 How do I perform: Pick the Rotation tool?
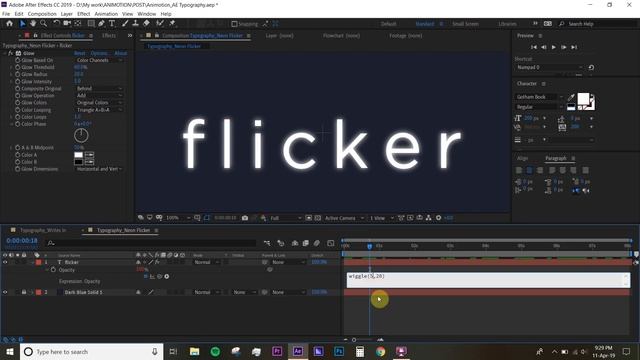[x=56, y=24]
